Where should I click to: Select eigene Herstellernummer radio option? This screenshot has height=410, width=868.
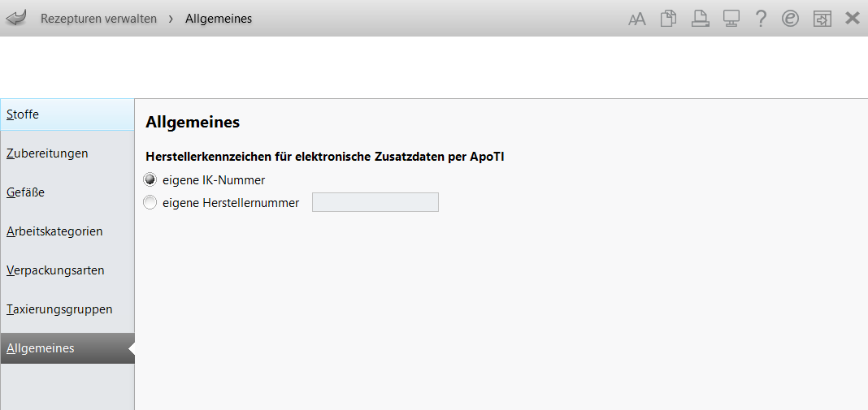150,203
